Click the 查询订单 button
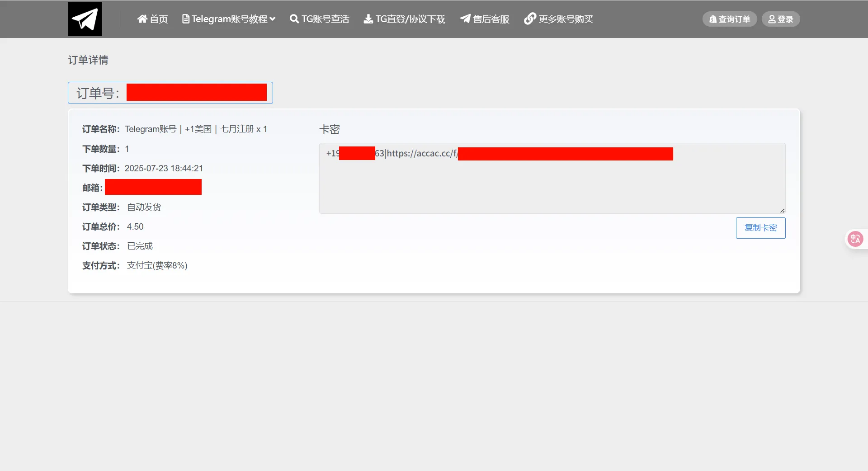 tap(730, 19)
